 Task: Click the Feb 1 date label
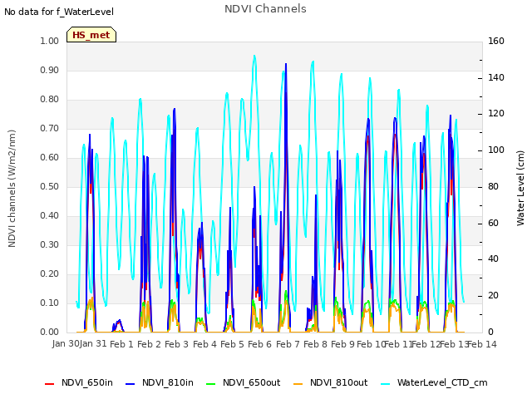click(x=121, y=344)
